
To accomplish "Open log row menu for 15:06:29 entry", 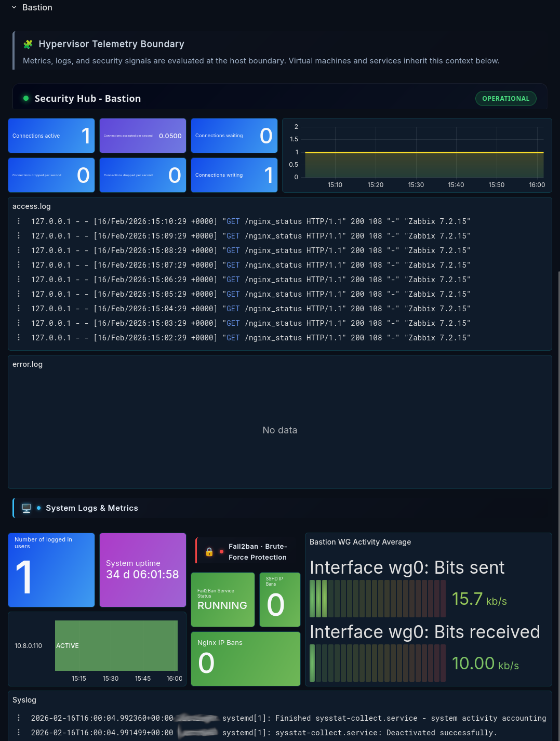I will tap(19, 280).
